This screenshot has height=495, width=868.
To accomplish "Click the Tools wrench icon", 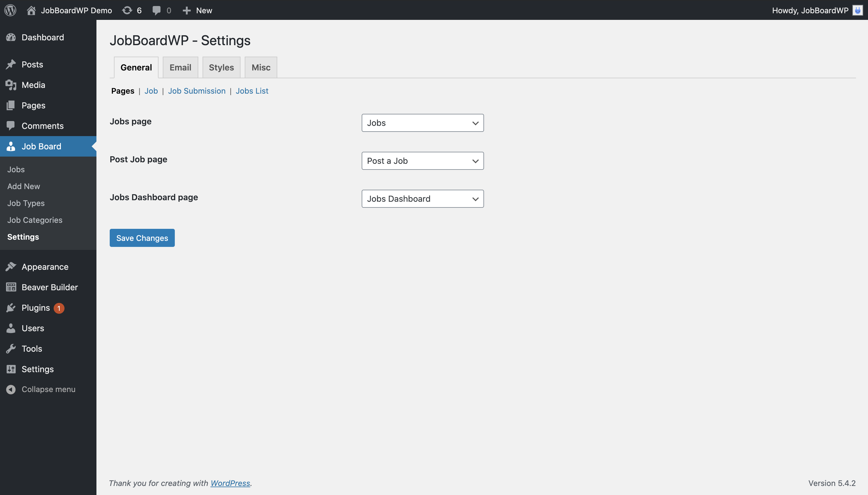I will click(x=11, y=348).
